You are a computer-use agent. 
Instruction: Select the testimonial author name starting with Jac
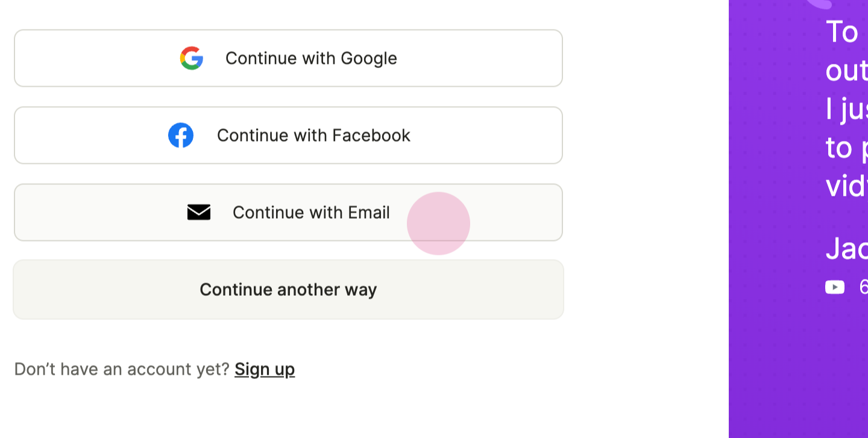click(x=846, y=248)
